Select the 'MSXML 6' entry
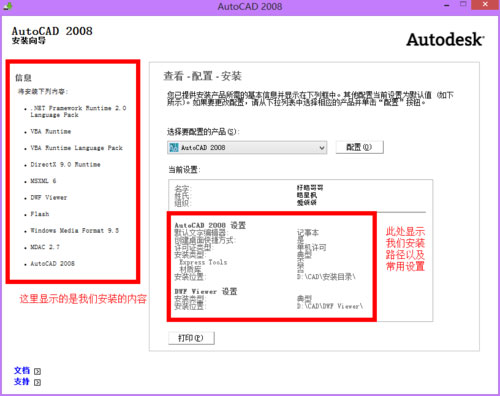This screenshot has width=500, height=396. point(43,181)
